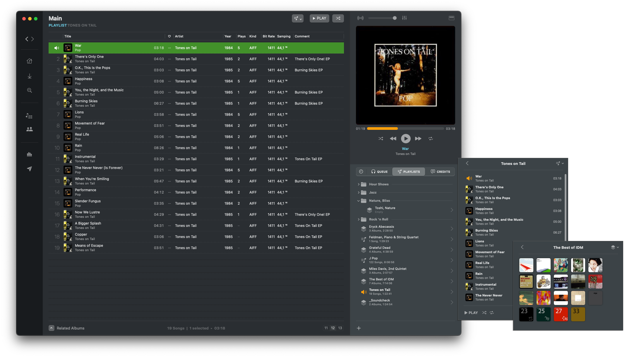Viewport: 644px width, 357px height.
Task: Go back in Tones on Tail popup
Action: (x=467, y=163)
